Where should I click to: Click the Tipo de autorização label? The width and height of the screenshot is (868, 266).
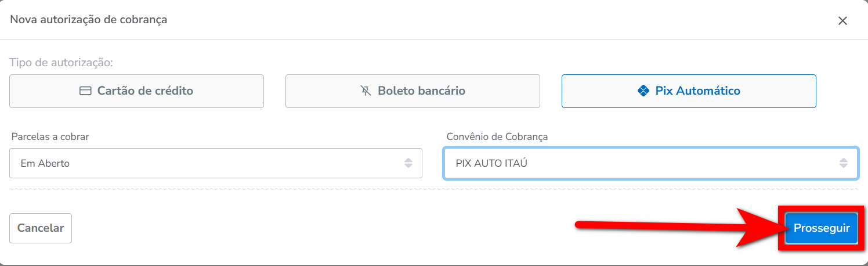[61, 62]
